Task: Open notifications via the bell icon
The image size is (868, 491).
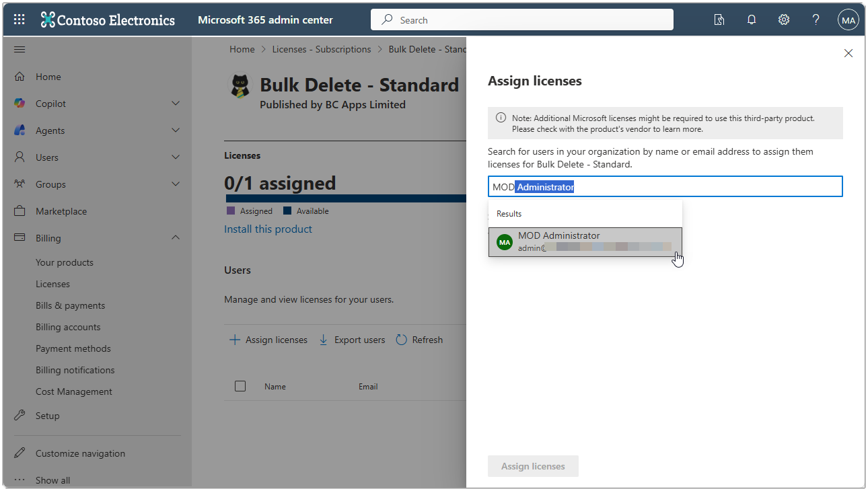Action: (752, 20)
